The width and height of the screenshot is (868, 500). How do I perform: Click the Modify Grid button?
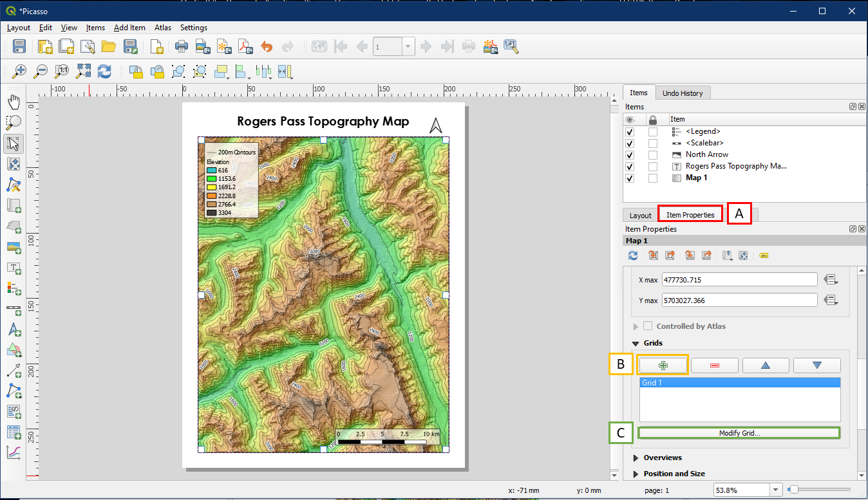[x=739, y=433]
